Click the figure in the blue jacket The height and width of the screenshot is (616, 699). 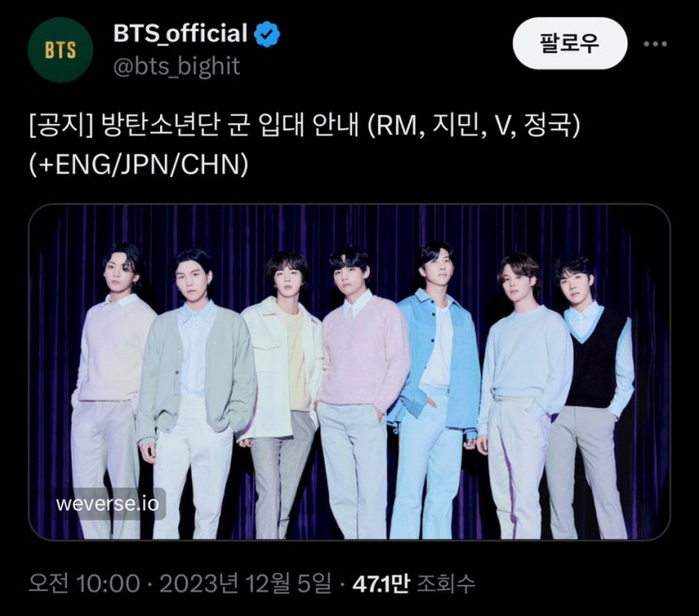pos(435,390)
